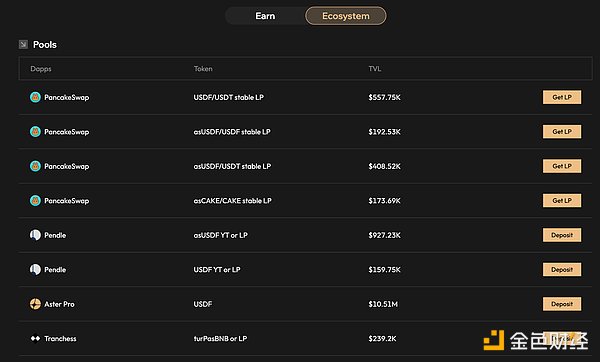Click the PancakeSwap icon in the asCAKE/CAKE row
This screenshot has width=600, height=362.
(35, 201)
